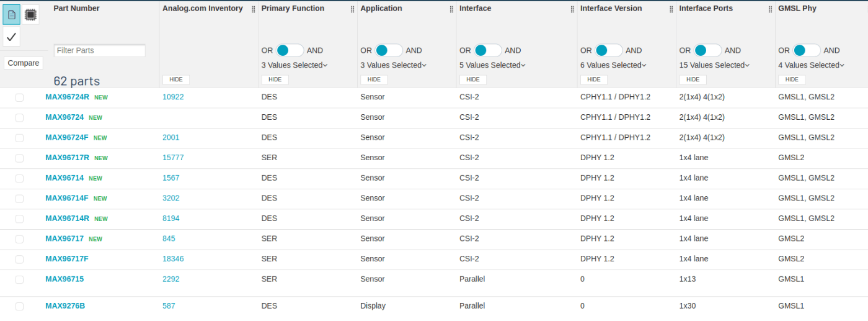
Task: Toggle OR/AND switch for Primary Function
Action: click(x=290, y=50)
